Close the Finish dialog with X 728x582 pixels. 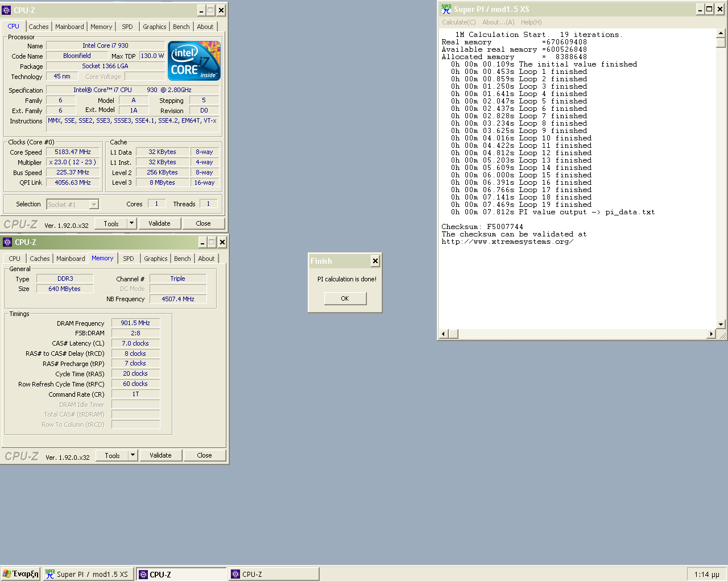(x=375, y=261)
